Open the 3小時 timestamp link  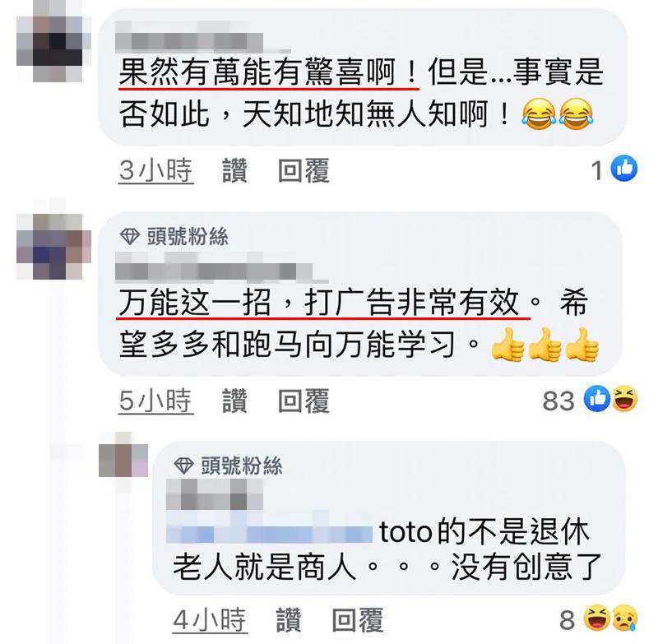tap(155, 170)
